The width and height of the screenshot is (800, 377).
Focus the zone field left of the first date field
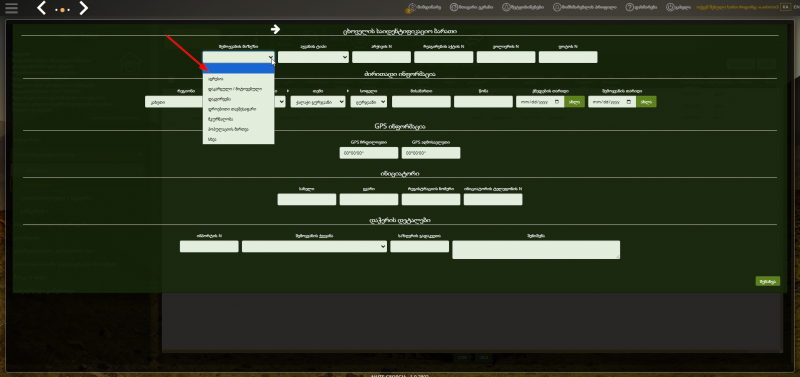click(483, 102)
